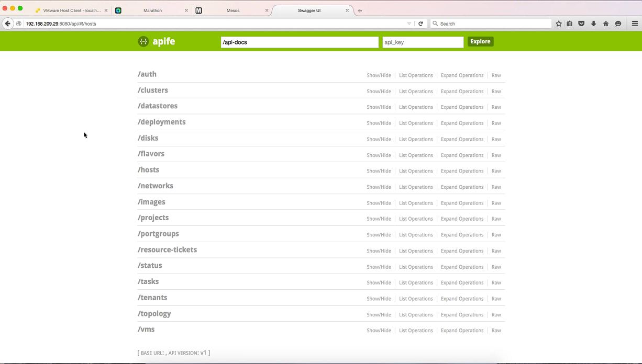Screen dimensions: 642x364
Task: Go to the browser home page icon
Action: (606, 24)
